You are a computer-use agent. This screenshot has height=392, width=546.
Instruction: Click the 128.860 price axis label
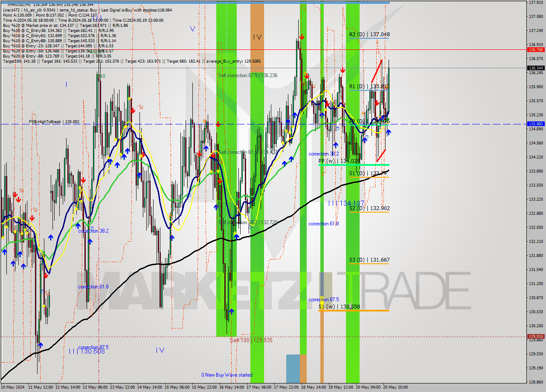(x=536, y=382)
